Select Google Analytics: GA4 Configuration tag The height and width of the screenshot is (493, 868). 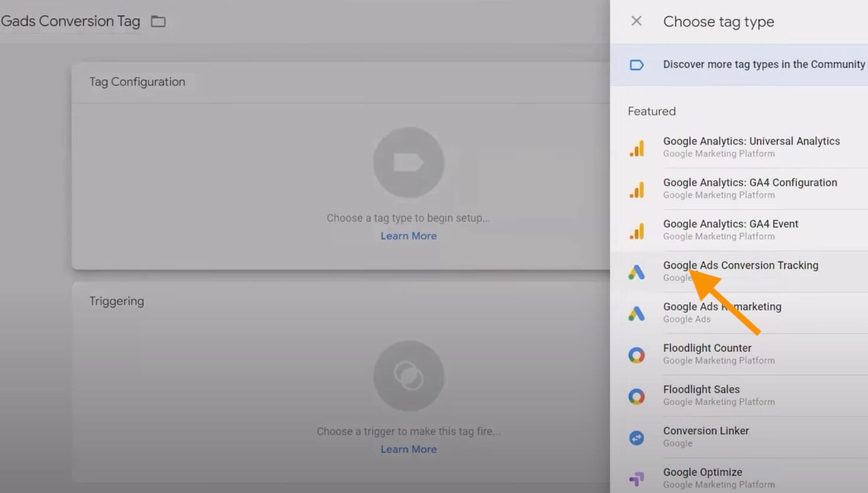coord(739,189)
